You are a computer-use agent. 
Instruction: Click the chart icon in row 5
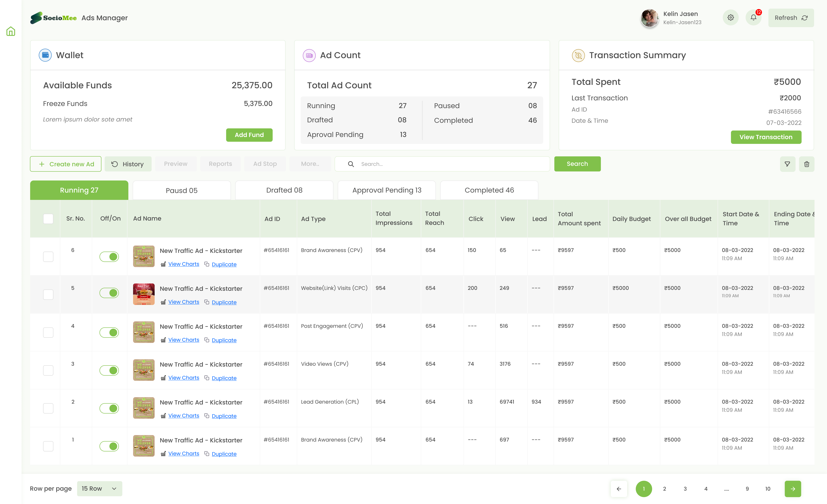163,302
